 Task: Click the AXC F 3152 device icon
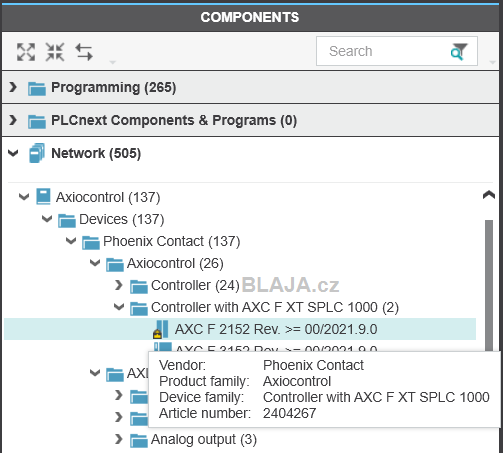163,347
